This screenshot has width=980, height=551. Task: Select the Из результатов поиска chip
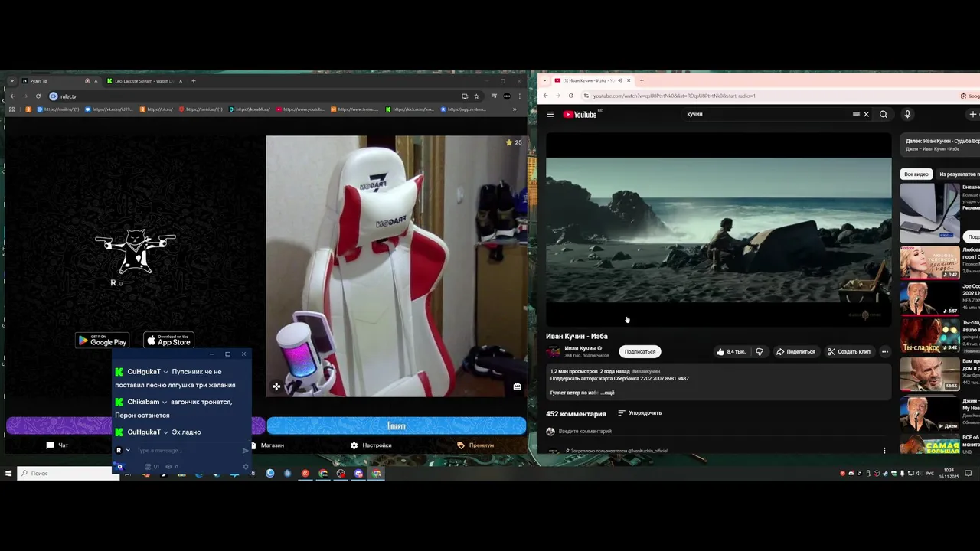(959, 174)
